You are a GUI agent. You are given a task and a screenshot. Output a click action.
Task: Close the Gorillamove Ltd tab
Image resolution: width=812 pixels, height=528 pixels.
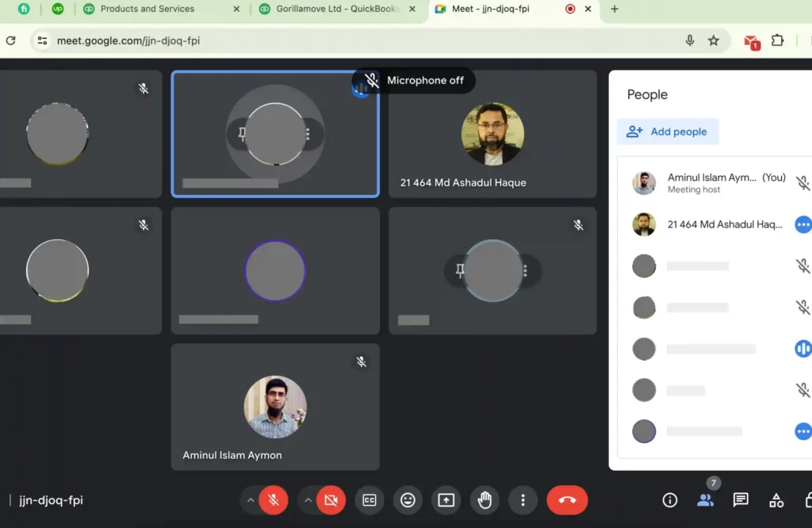point(412,9)
